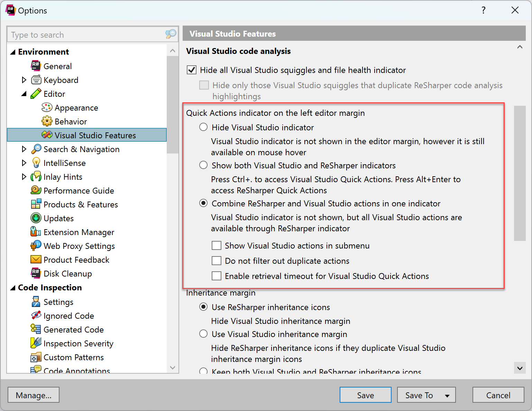Click the Search & Navigation magnifier icon

coord(36,149)
